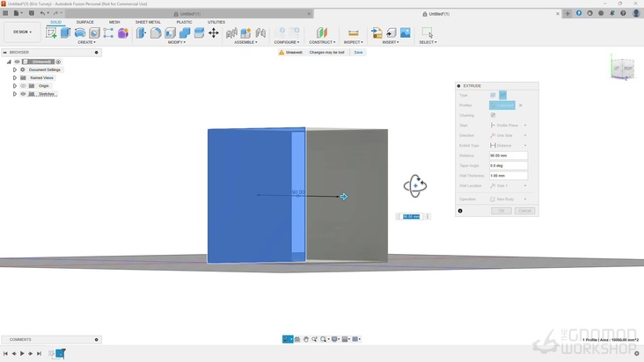
Task: Open the Construct menu
Action: tap(322, 42)
